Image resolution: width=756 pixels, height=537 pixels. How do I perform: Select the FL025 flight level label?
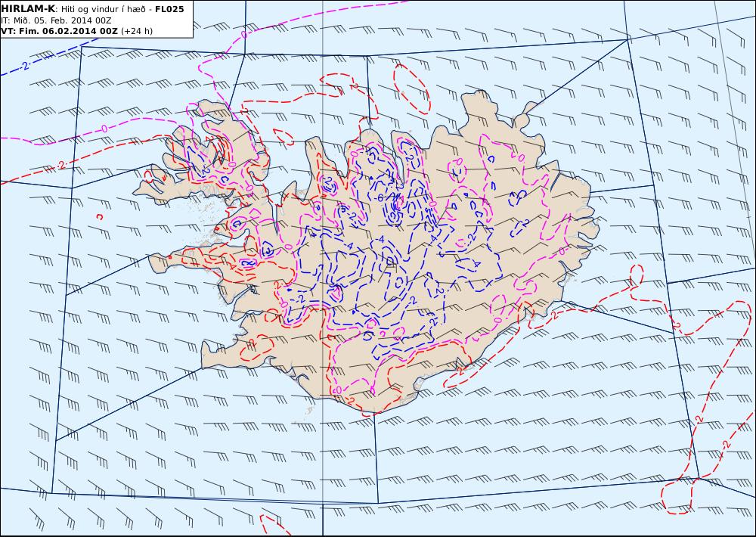click(x=169, y=9)
